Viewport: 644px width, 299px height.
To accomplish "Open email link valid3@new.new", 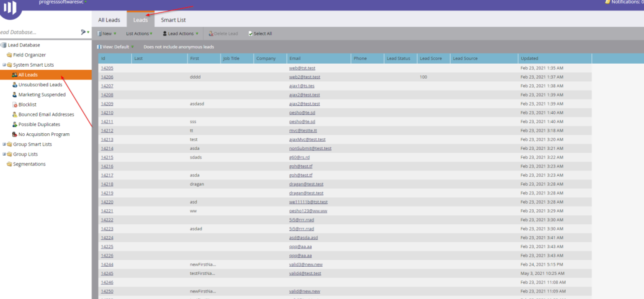I will click(x=305, y=264).
